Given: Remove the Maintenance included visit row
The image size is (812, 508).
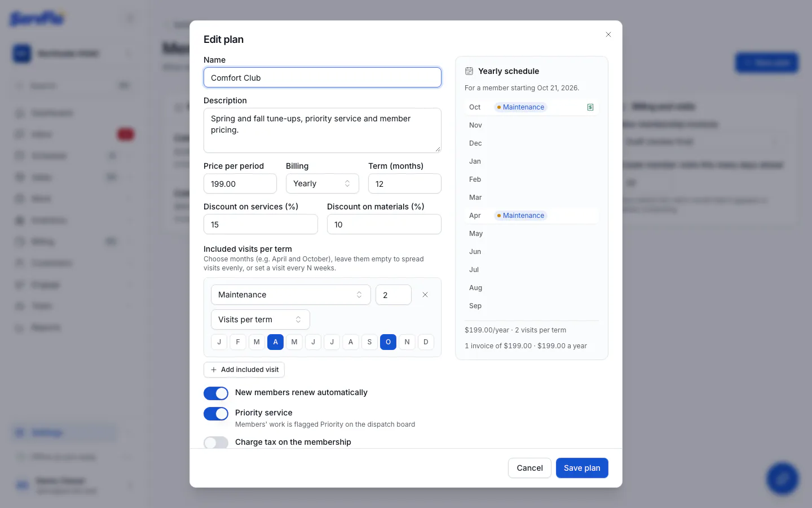Looking at the screenshot, I should pos(425,295).
